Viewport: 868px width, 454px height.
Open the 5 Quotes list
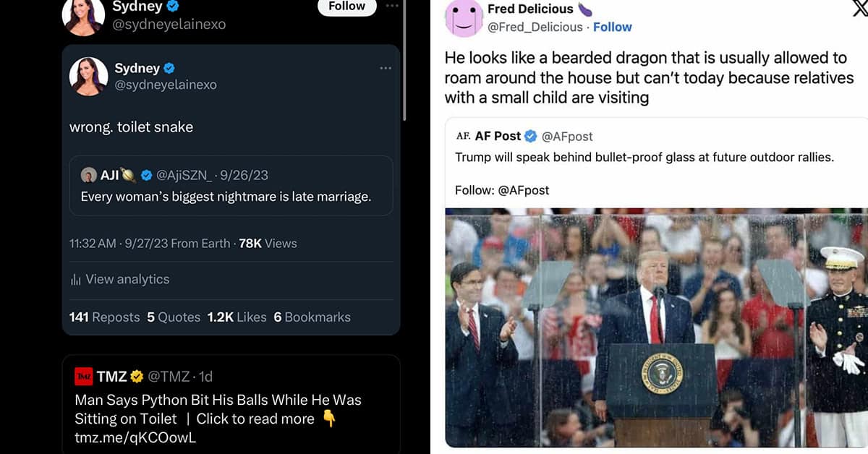(174, 317)
